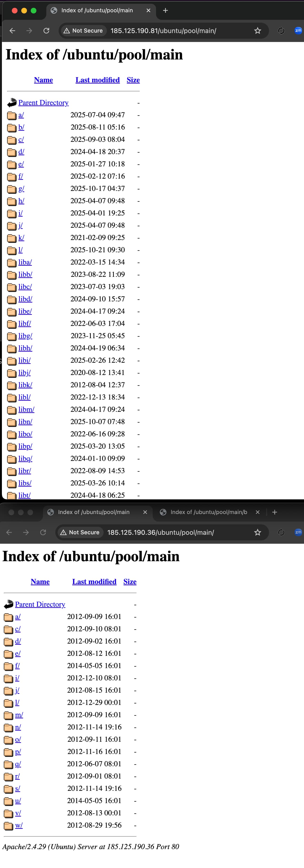The image size is (304, 868).
Task: Click the back arrow in the 185.125.190.81 window
Action: tap(13, 31)
